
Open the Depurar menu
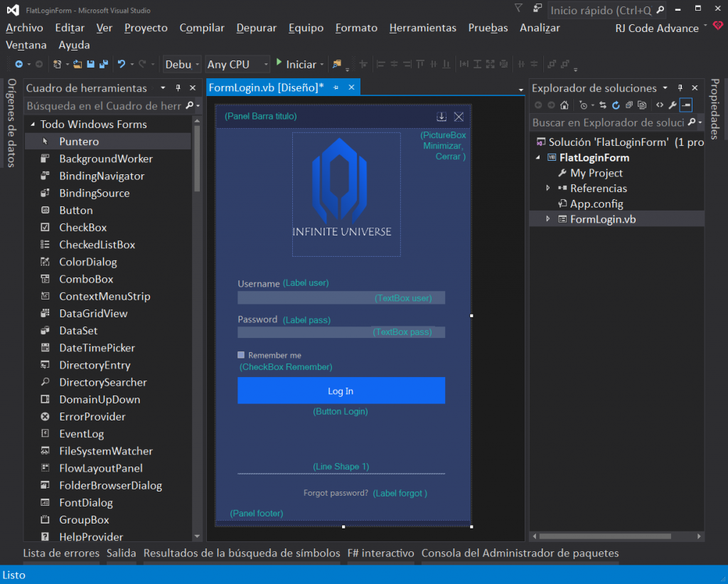pyautogui.click(x=256, y=28)
